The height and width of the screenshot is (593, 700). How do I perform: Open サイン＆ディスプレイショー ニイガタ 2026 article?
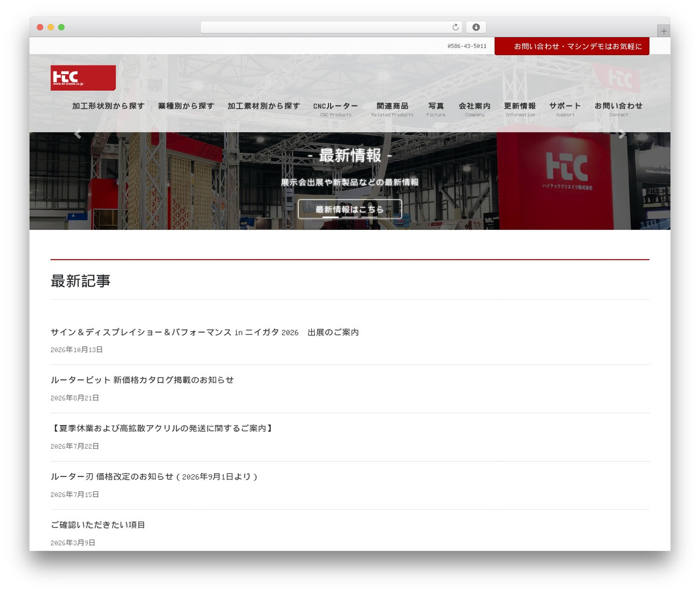[x=205, y=332]
